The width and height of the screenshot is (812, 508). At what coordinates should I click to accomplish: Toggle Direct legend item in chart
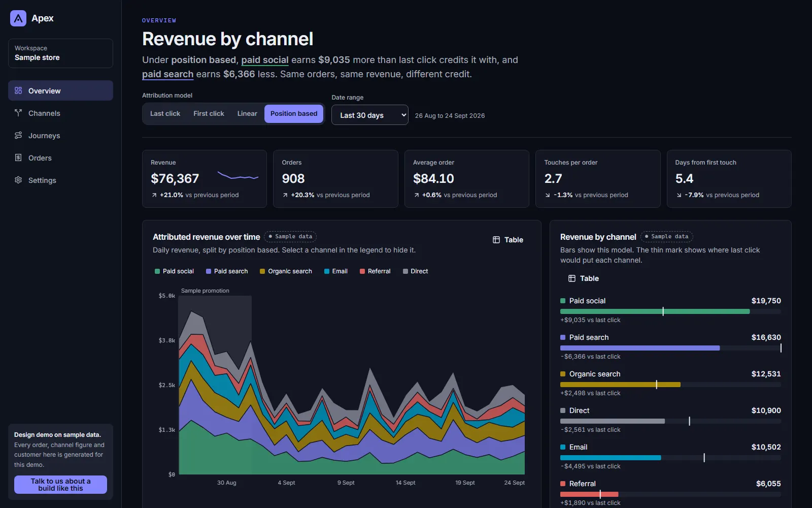[415, 271]
